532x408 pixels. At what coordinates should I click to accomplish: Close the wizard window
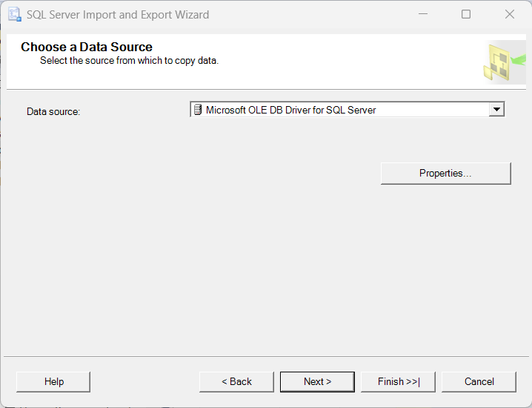pos(510,14)
